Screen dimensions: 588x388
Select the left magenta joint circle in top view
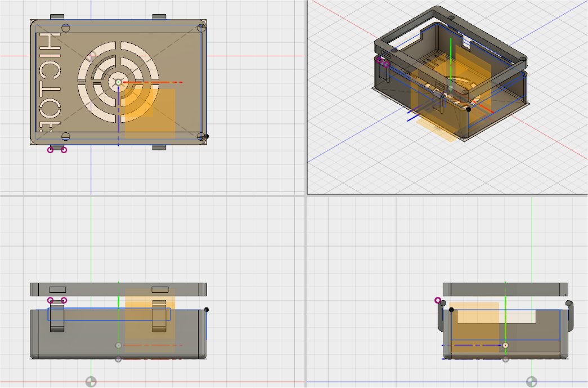pyautogui.click(x=51, y=149)
